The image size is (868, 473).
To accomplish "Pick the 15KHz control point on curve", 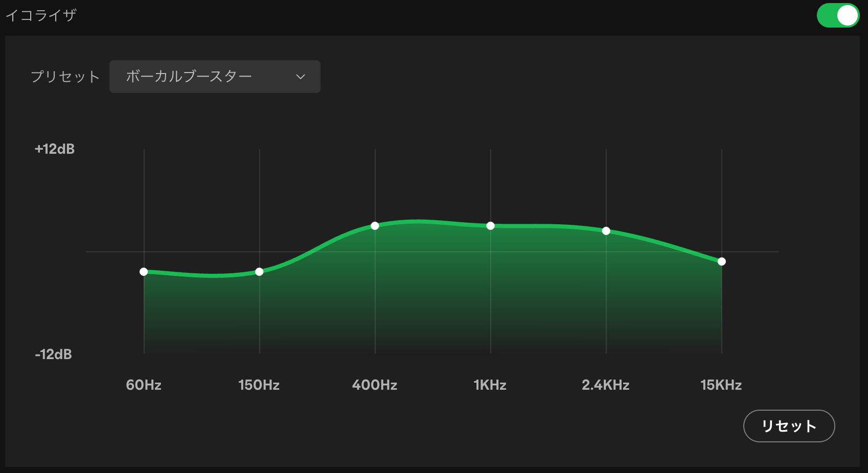I will (721, 262).
